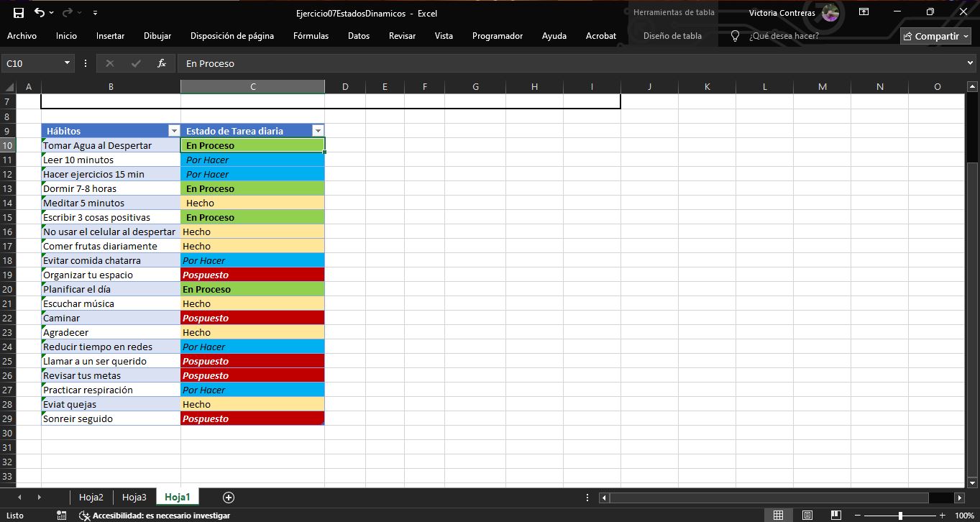
Task: Click the ¿Qué desea hacer? search box
Action: point(783,36)
